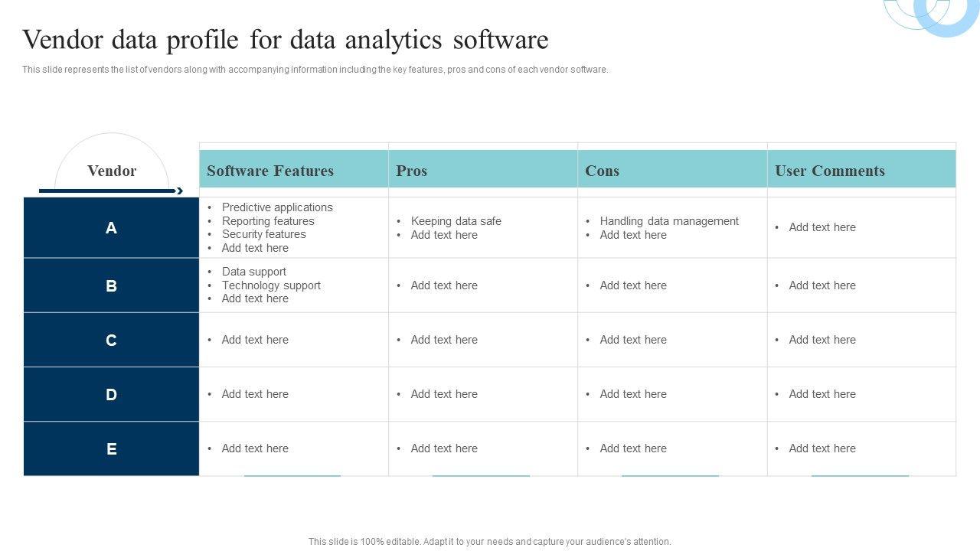Screen dimensions: 980x551
Task: Select the Technology support bullet text
Action: [x=271, y=285]
